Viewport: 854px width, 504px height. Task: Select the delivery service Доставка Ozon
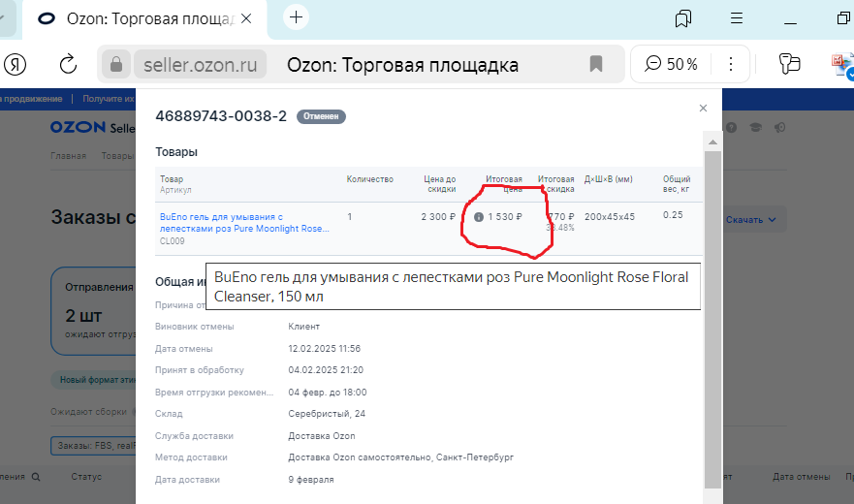[x=321, y=436]
